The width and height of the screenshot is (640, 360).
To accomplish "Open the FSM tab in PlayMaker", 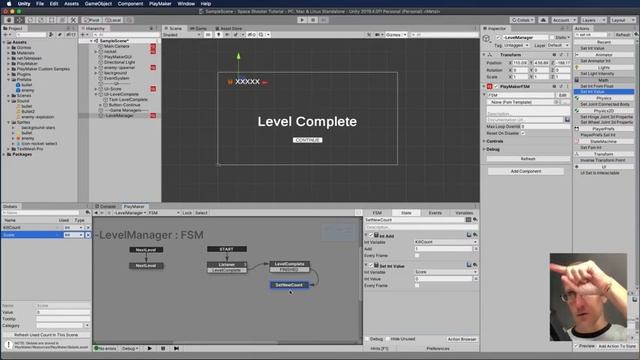I will click(x=377, y=213).
